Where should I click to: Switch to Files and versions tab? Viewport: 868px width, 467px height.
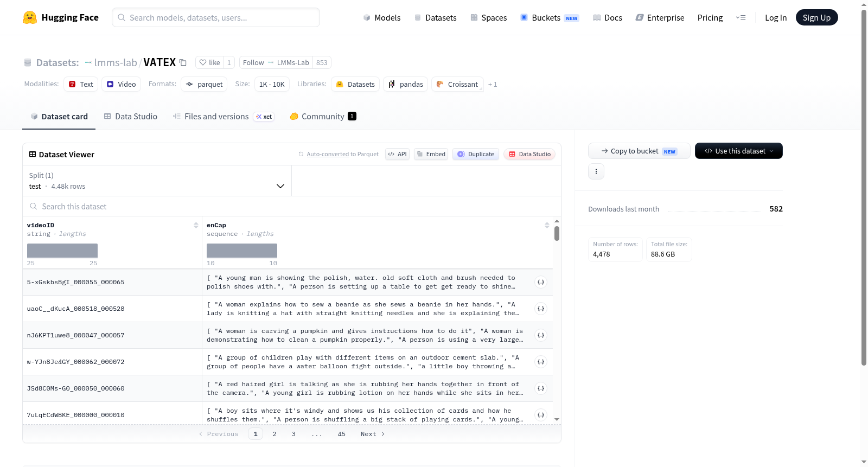tap(223, 116)
